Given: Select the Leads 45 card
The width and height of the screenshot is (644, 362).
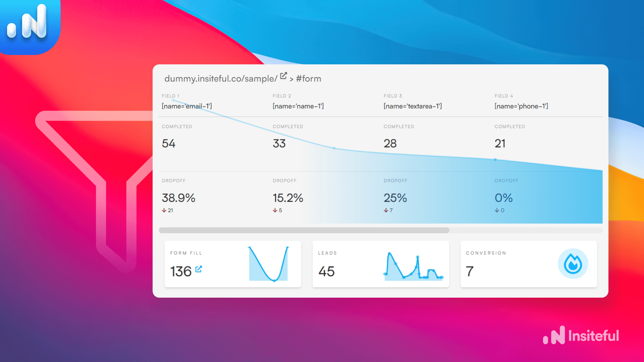Looking at the screenshot, I should (380, 264).
